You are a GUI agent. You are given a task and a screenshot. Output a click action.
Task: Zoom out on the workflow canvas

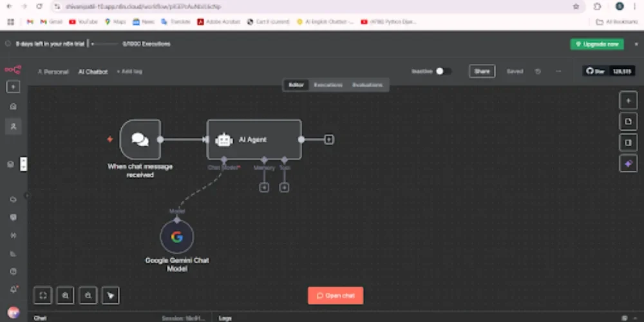[x=88, y=296]
